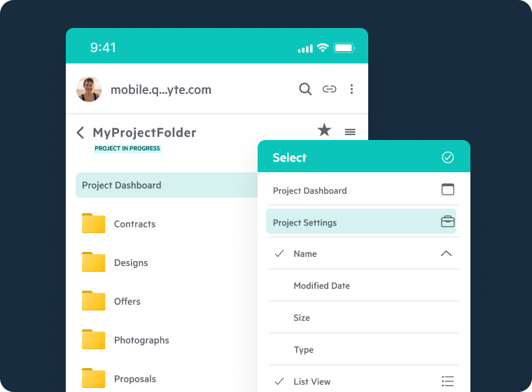The width and height of the screenshot is (532, 392).
Task: Choose Project Settings in Select menu
Action: (x=305, y=223)
